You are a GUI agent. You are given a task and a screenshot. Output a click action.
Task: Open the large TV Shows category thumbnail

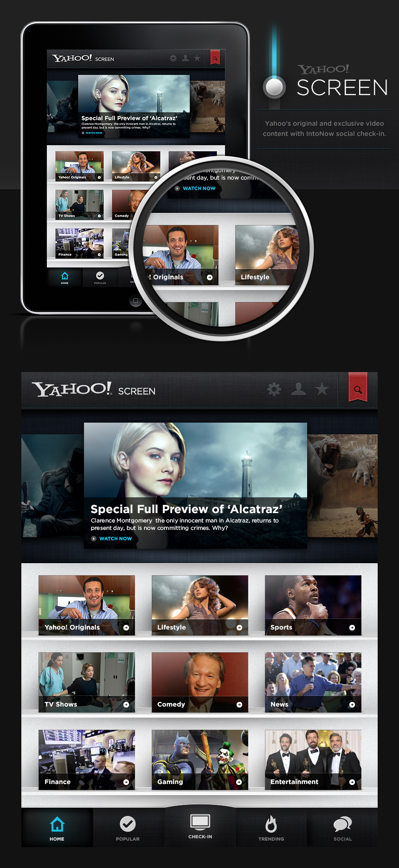pos(87,682)
